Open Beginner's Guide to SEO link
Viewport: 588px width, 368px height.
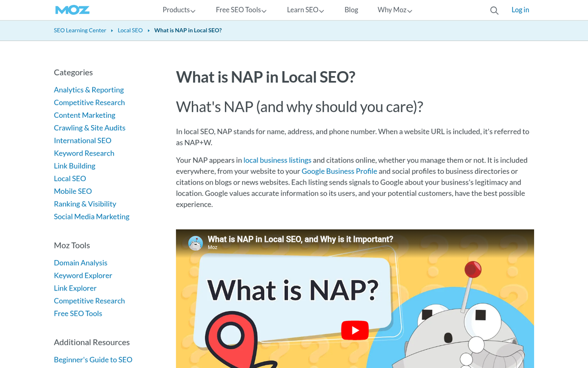(93, 360)
